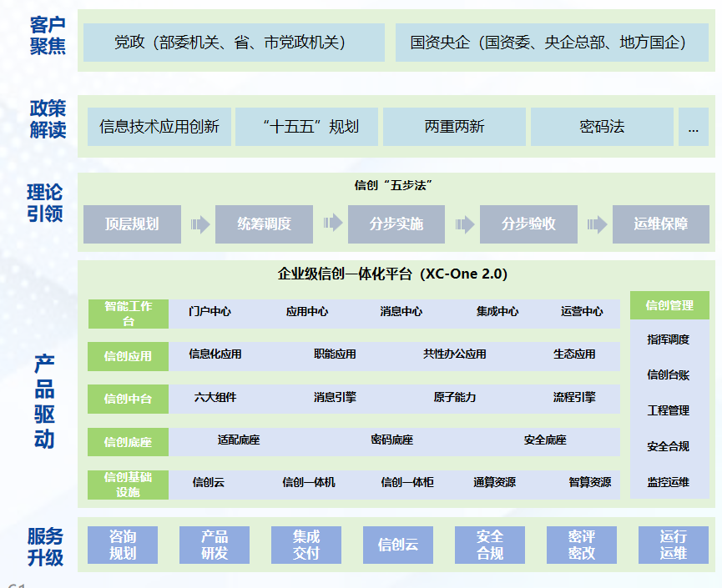
Task: Select the 国资央企 customer box
Action: tap(549, 43)
